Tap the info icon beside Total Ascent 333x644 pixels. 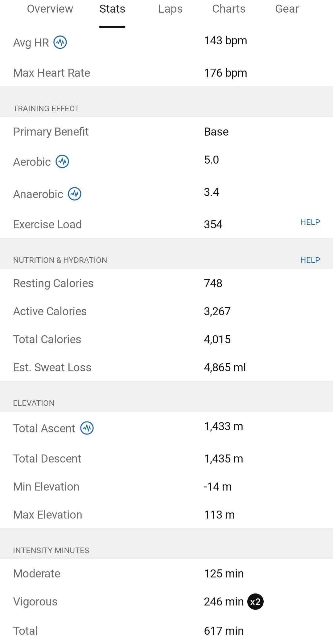pos(87,428)
